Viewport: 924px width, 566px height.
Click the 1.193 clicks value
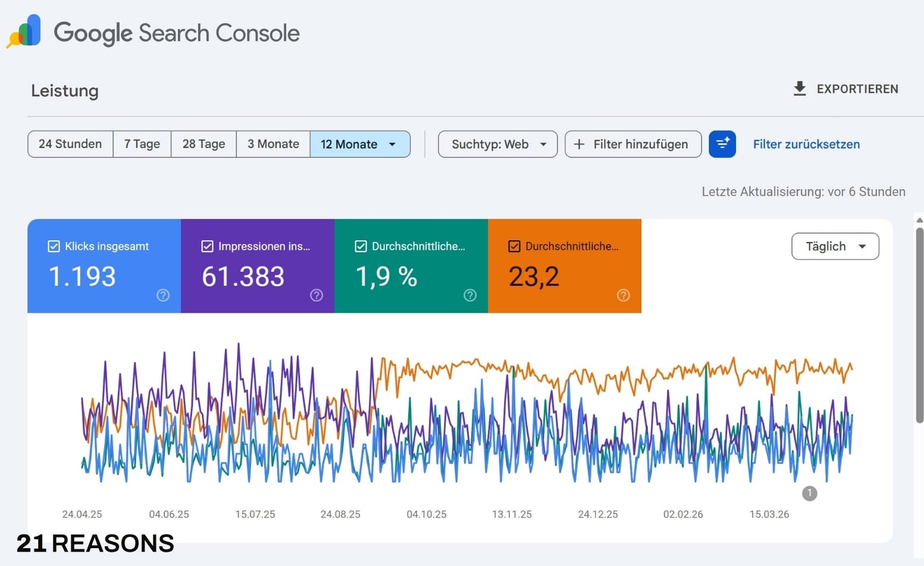(82, 276)
